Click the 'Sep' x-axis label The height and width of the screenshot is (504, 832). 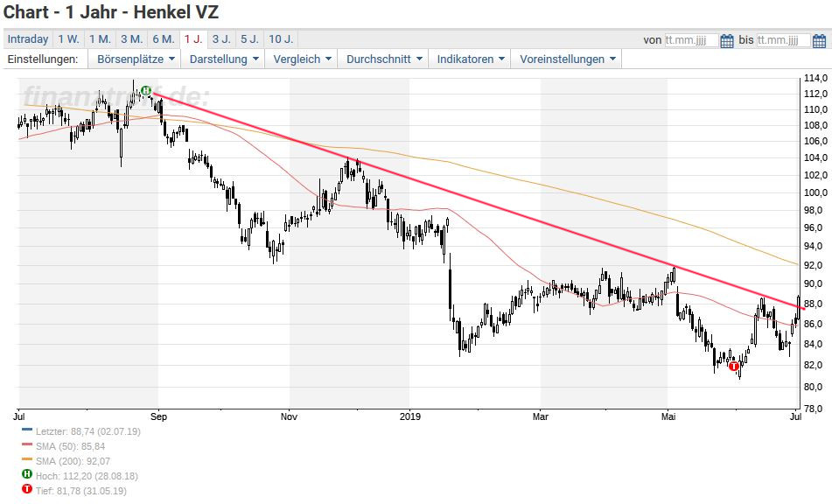[158, 416]
